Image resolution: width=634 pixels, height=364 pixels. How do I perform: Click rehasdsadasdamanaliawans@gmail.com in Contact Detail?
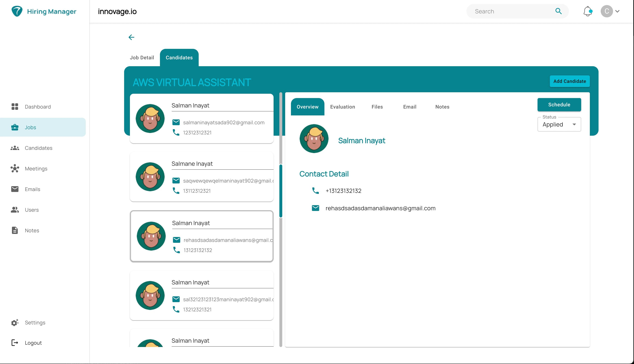click(380, 208)
